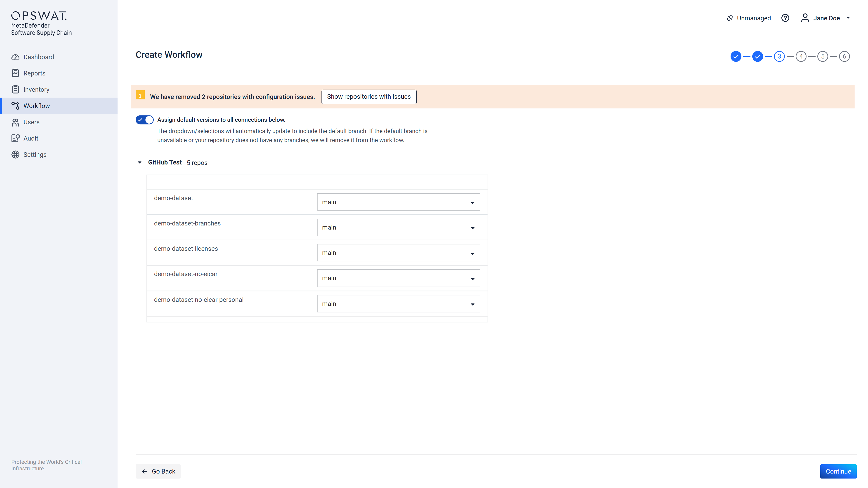Viewport: 868px width, 488px height.
Task: Collapse the GitHub Test repos group
Action: click(139, 163)
